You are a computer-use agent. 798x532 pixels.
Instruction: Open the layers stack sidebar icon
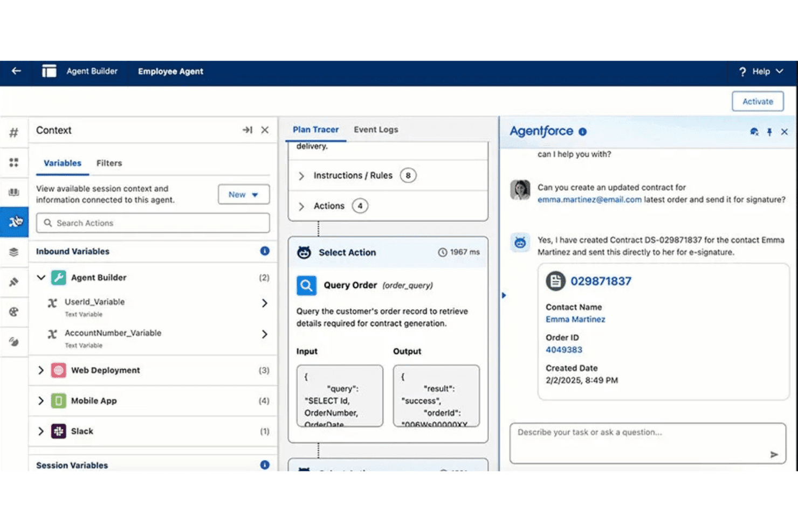click(x=14, y=252)
